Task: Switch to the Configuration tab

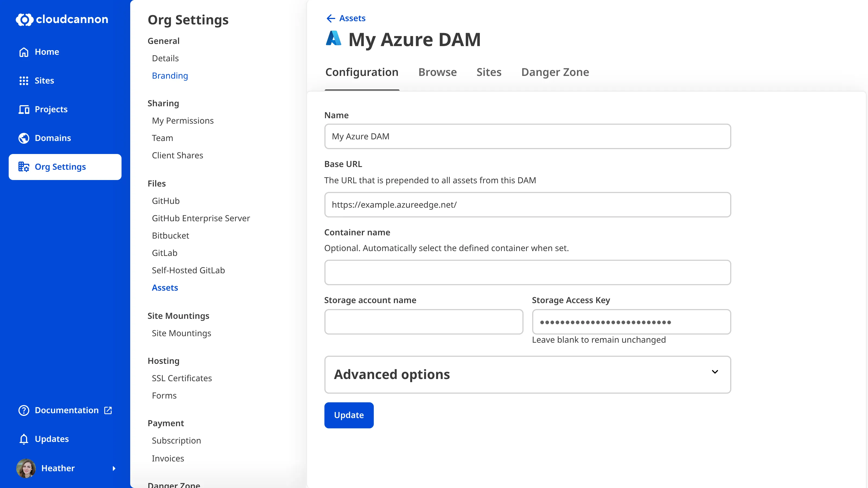Action: (x=362, y=72)
